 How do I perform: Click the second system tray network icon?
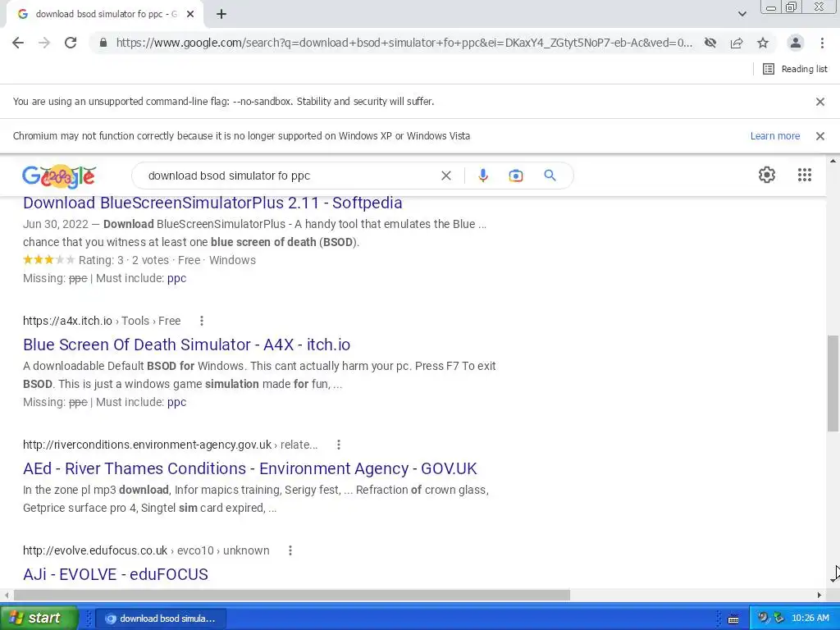tap(778, 619)
